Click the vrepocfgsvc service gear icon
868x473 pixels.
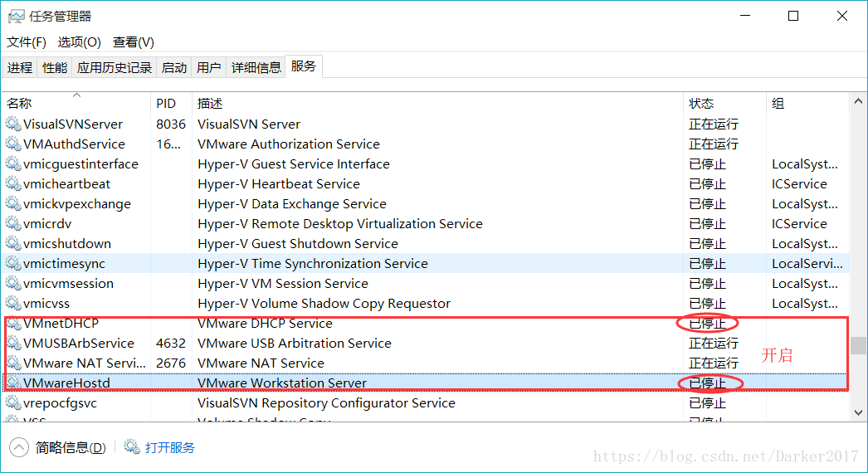pos(13,402)
